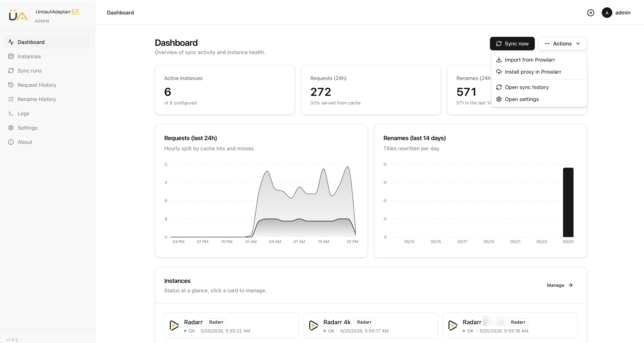Click the Radarr badge on Radarr 4k card

click(364, 322)
